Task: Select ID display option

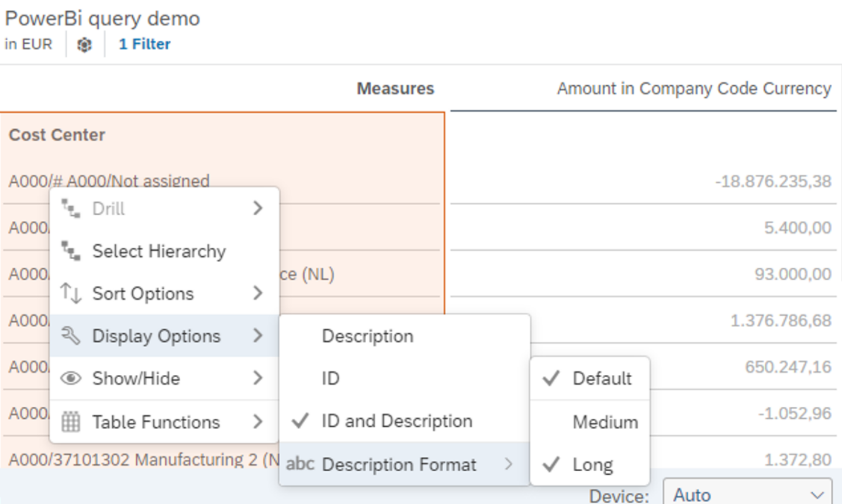Action: pyautogui.click(x=405, y=378)
